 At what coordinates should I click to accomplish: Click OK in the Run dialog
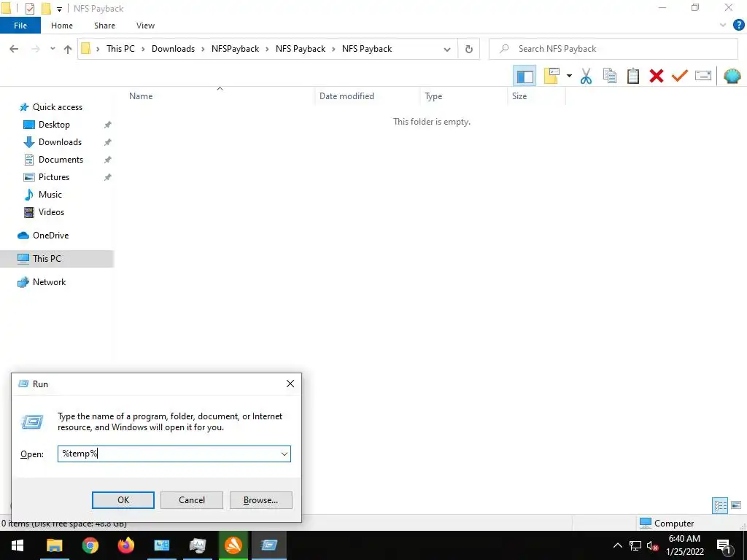pyautogui.click(x=123, y=500)
